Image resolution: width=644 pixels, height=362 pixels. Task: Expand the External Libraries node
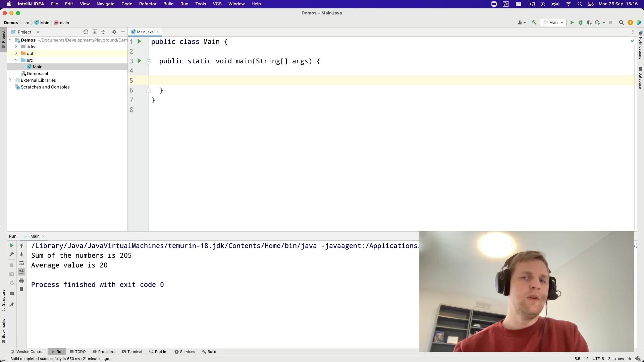click(x=10, y=80)
